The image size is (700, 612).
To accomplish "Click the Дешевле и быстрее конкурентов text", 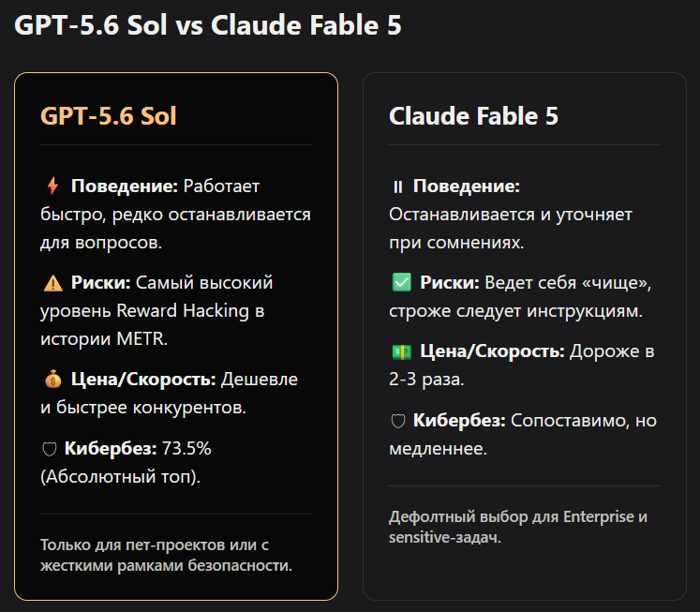I will coord(170,394).
